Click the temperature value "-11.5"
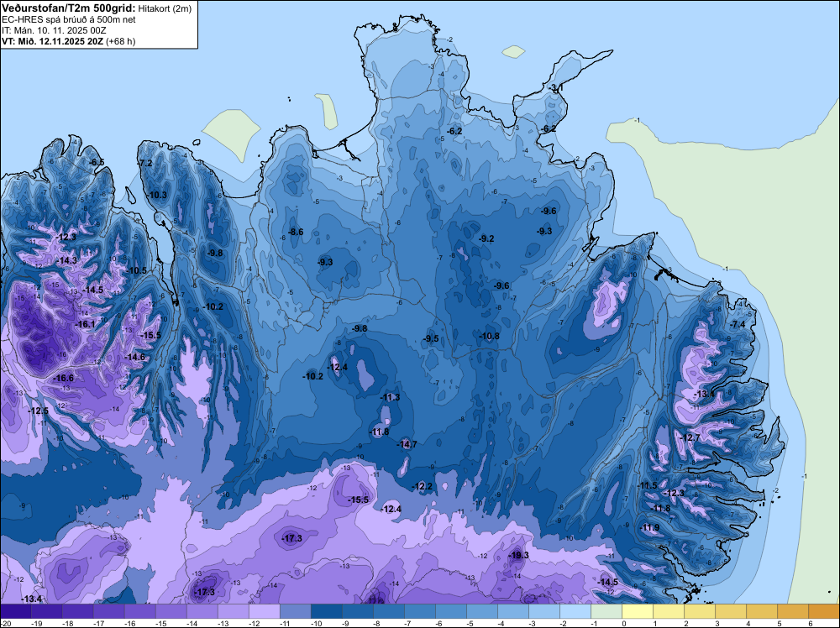The image size is (840, 628). (647, 485)
